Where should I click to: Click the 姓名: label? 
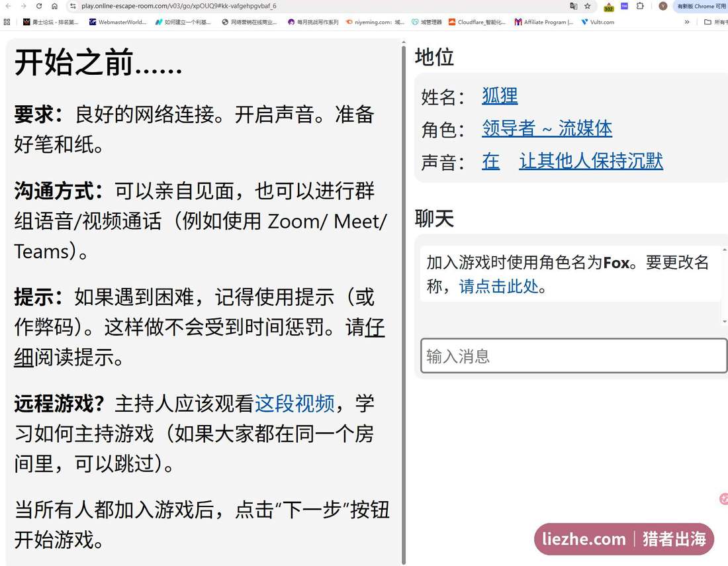click(443, 97)
